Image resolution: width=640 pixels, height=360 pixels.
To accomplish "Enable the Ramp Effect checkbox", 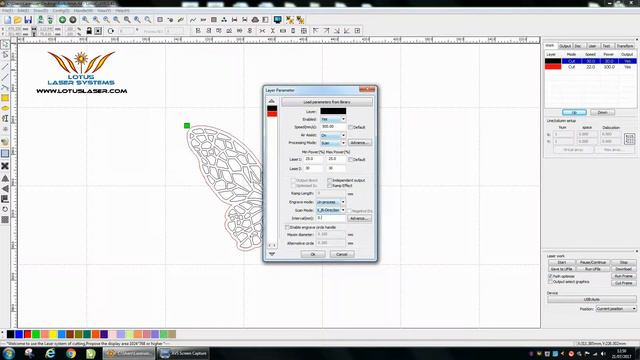I will point(329,185).
